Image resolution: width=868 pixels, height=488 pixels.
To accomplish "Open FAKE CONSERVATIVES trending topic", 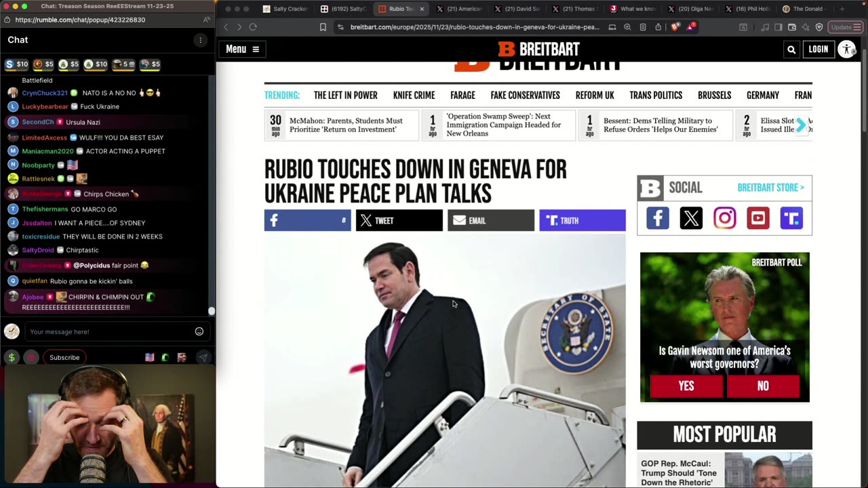I will (x=526, y=96).
